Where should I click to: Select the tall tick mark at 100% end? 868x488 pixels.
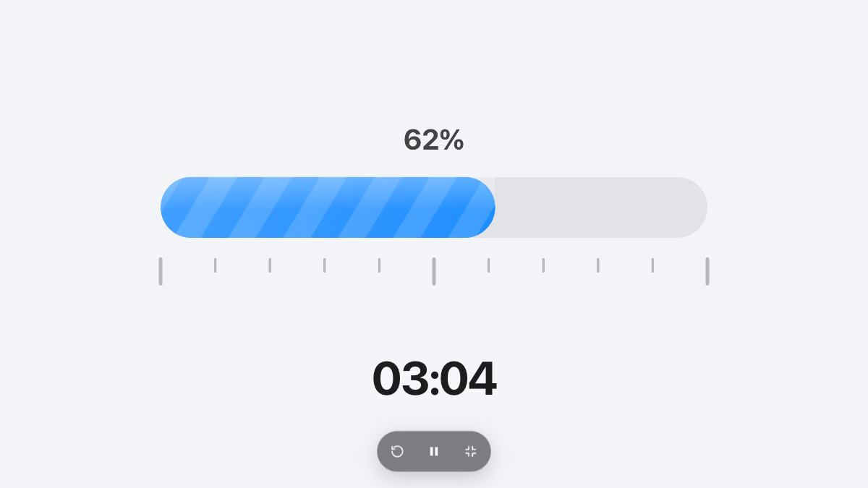(x=707, y=271)
